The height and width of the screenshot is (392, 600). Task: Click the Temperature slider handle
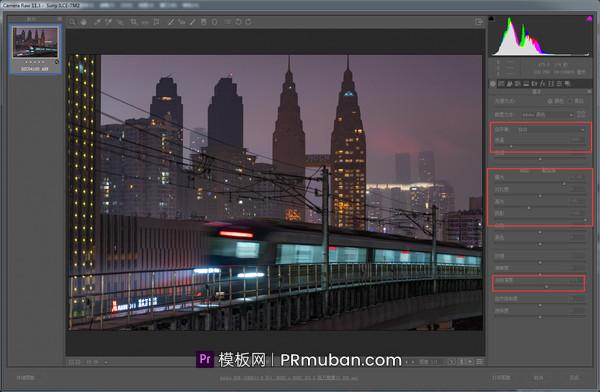tap(510, 146)
